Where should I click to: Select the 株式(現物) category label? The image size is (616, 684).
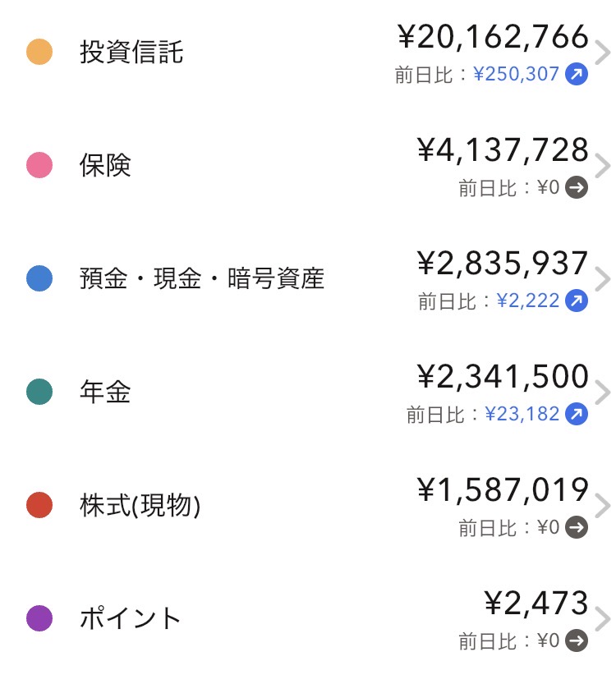(140, 506)
